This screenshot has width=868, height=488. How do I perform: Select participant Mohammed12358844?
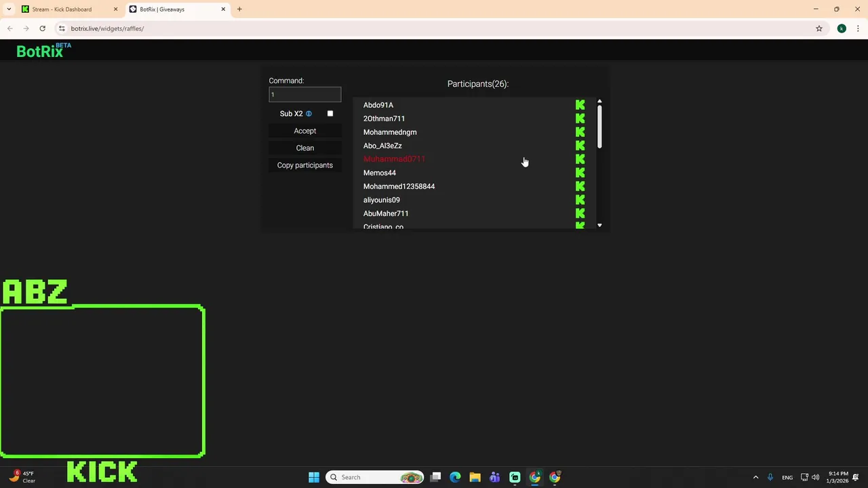399,186
